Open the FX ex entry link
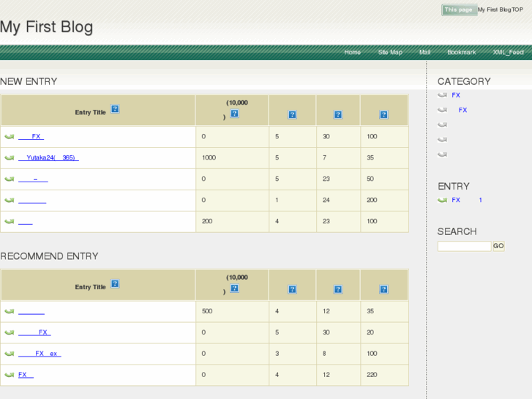 pyautogui.click(x=40, y=354)
